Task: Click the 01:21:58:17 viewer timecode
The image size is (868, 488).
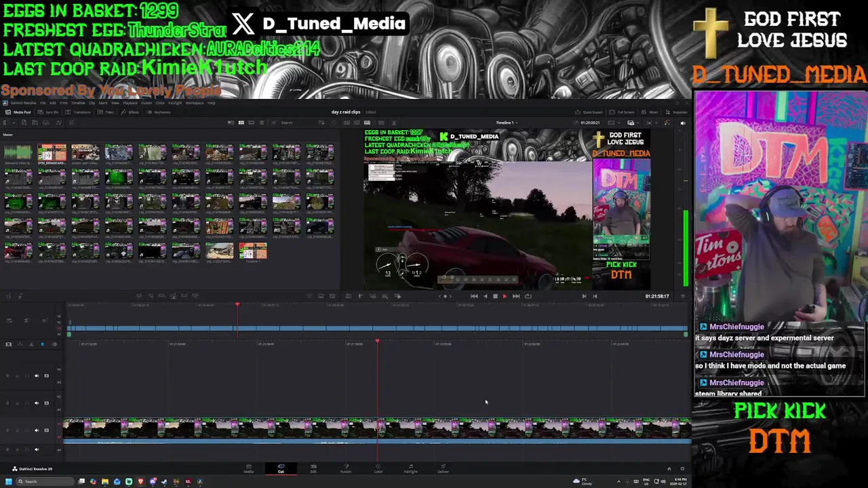Action: point(657,296)
